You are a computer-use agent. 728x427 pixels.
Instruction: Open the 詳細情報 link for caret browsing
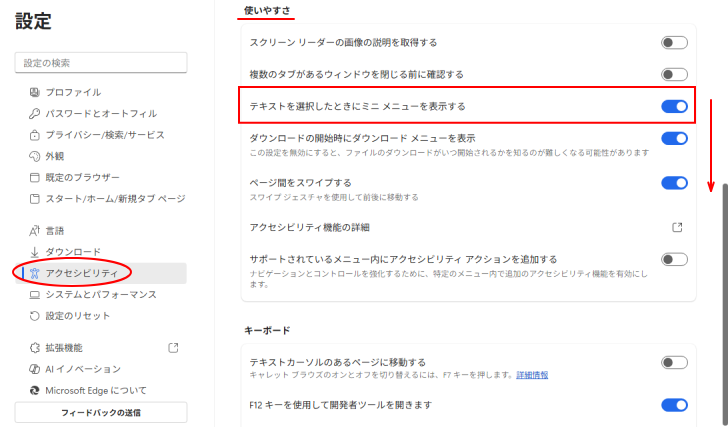[532, 375]
